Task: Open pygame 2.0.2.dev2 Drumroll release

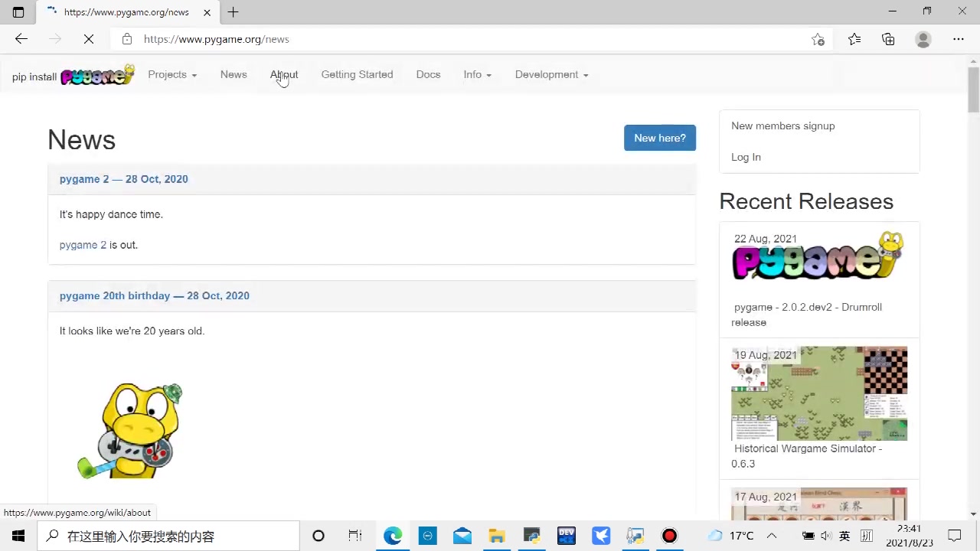Action: (806, 315)
